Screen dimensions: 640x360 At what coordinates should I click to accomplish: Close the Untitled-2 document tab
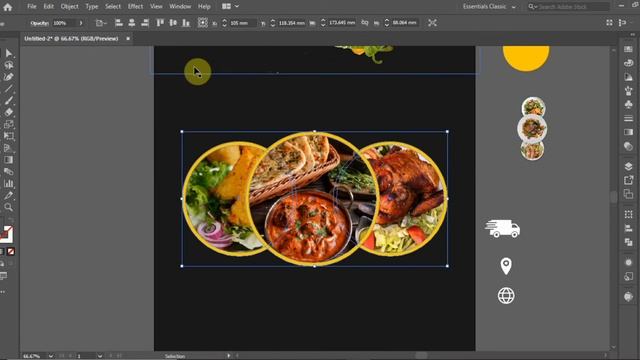128,39
